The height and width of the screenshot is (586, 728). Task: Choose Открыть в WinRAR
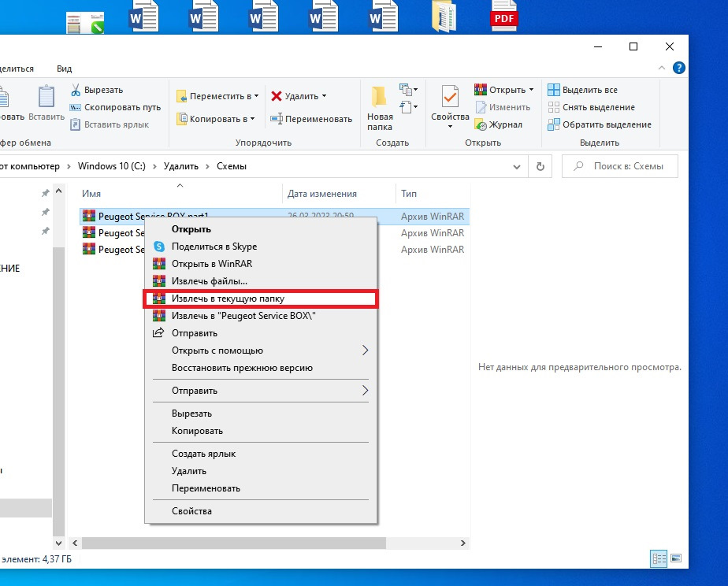pos(261,264)
